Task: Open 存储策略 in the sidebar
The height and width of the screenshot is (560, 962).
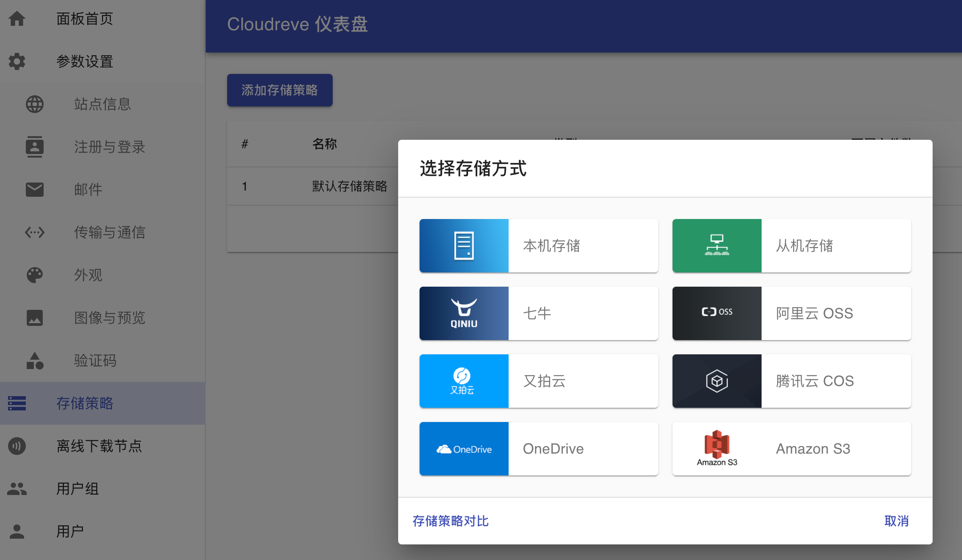Action: (x=102, y=403)
